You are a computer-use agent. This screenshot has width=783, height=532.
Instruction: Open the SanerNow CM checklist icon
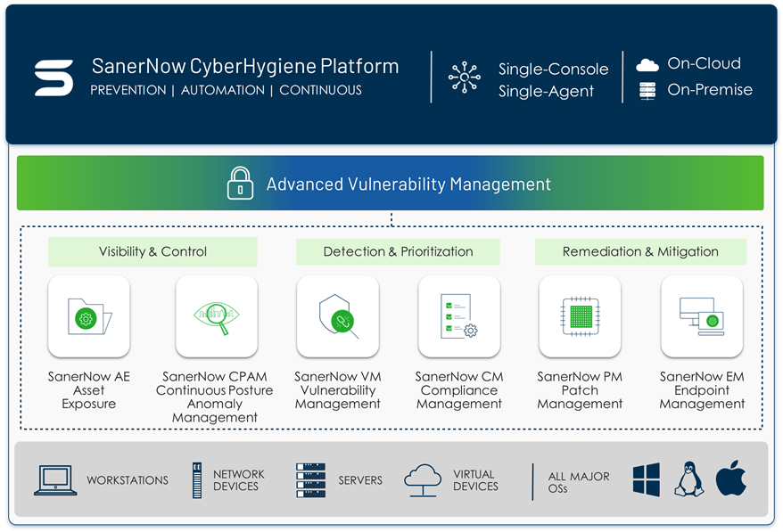[x=459, y=316]
